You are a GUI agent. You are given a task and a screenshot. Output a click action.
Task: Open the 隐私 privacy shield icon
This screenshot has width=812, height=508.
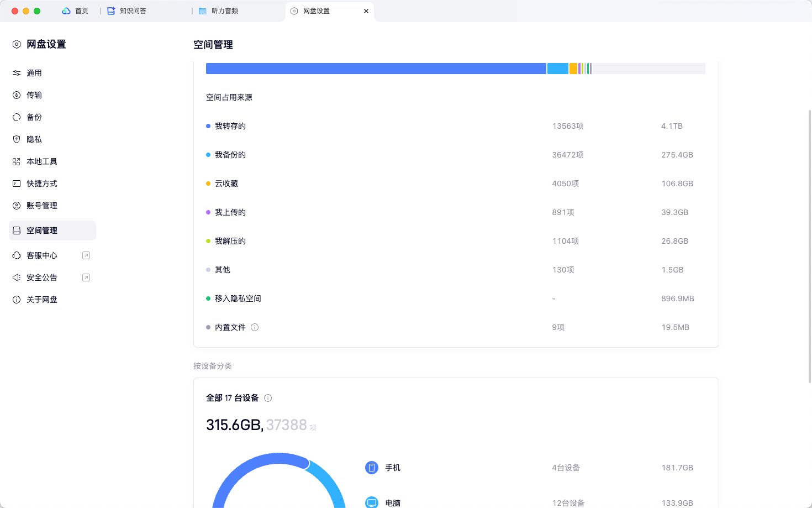[17, 139]
